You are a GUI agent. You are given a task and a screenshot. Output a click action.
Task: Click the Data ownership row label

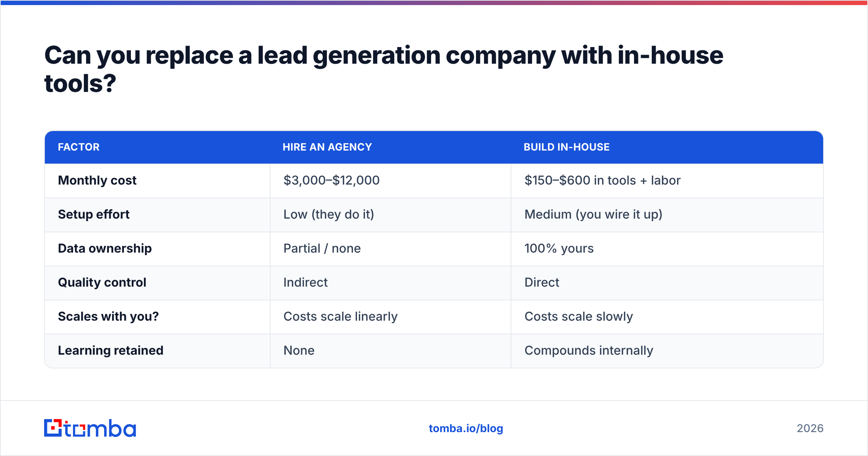(105, 248)
